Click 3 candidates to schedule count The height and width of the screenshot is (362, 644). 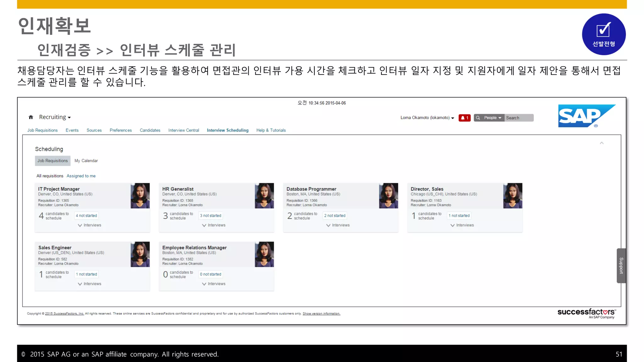click(178, 216)
